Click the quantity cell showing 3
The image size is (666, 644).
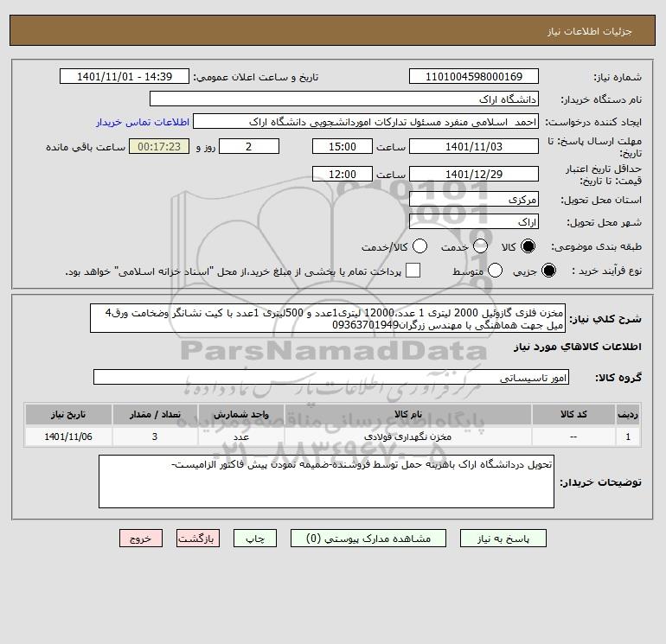point(155,437)
